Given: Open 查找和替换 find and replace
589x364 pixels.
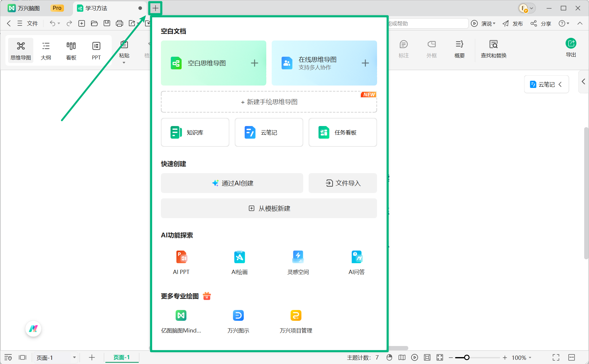Looking at the screenshot, I should click(x=494, y=49).
